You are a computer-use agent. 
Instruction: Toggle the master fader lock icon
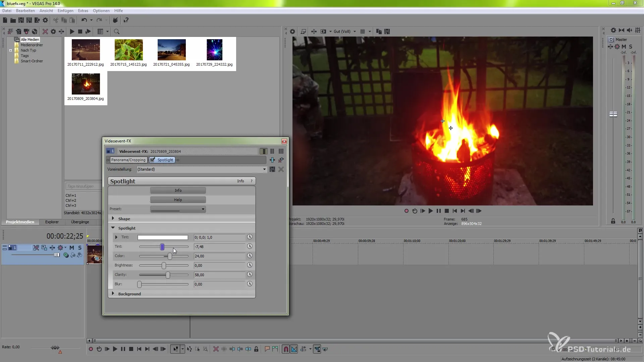tap(613, 221)
